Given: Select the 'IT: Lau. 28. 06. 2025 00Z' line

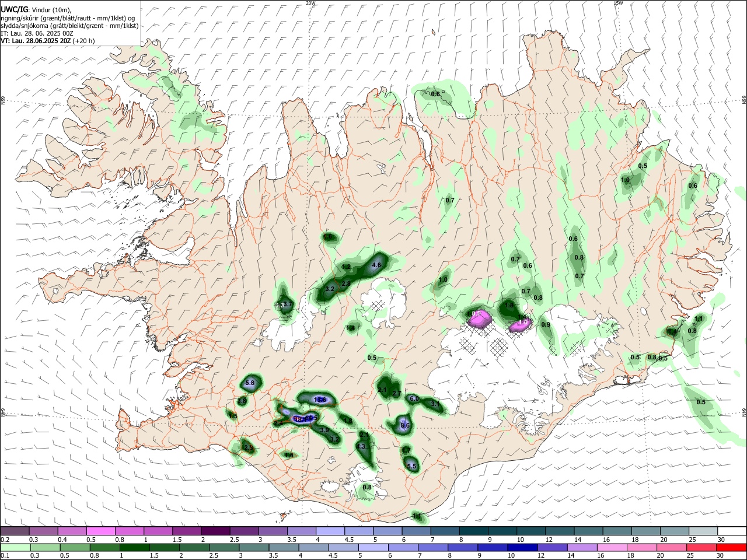Looking at the screenshot, I should coord(37,33).
